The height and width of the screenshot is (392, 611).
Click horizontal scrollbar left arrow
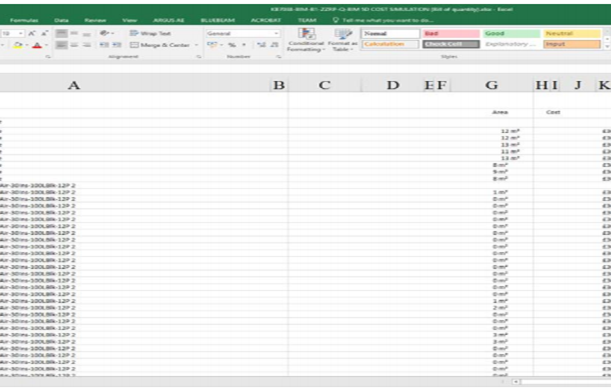[516, 382]
